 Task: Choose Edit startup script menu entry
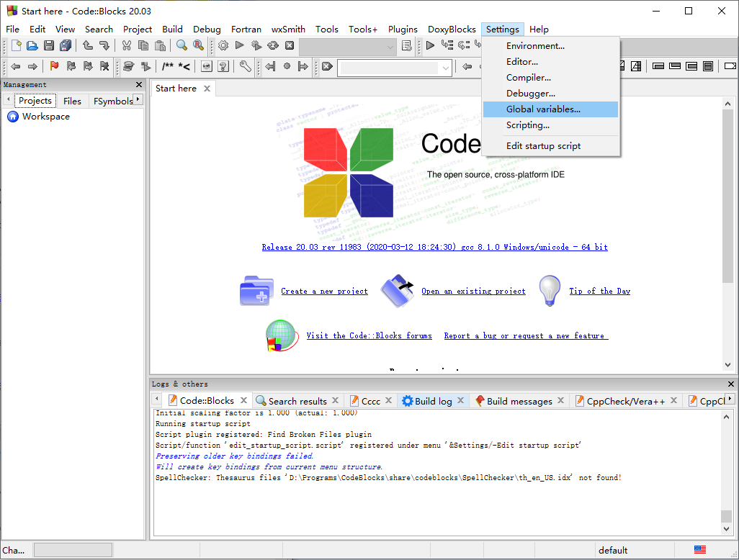pos(550,146)
